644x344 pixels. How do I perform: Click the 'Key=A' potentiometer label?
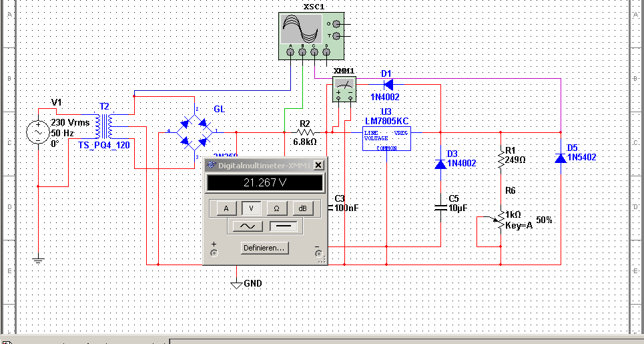519,226
